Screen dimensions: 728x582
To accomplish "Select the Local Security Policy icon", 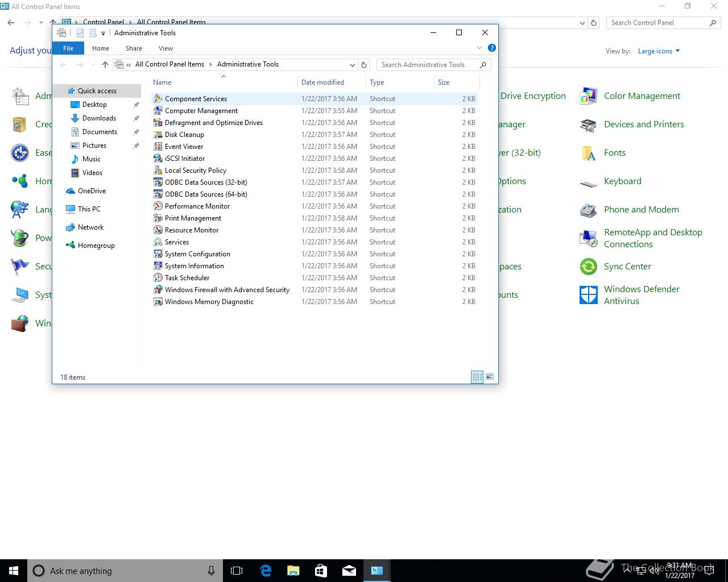I will [x=158, y=171].
